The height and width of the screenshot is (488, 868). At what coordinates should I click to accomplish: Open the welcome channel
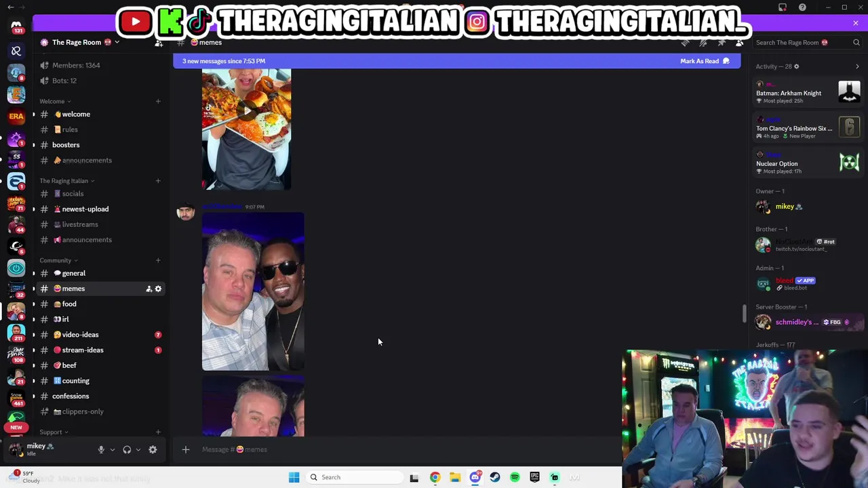coord(100,115)
